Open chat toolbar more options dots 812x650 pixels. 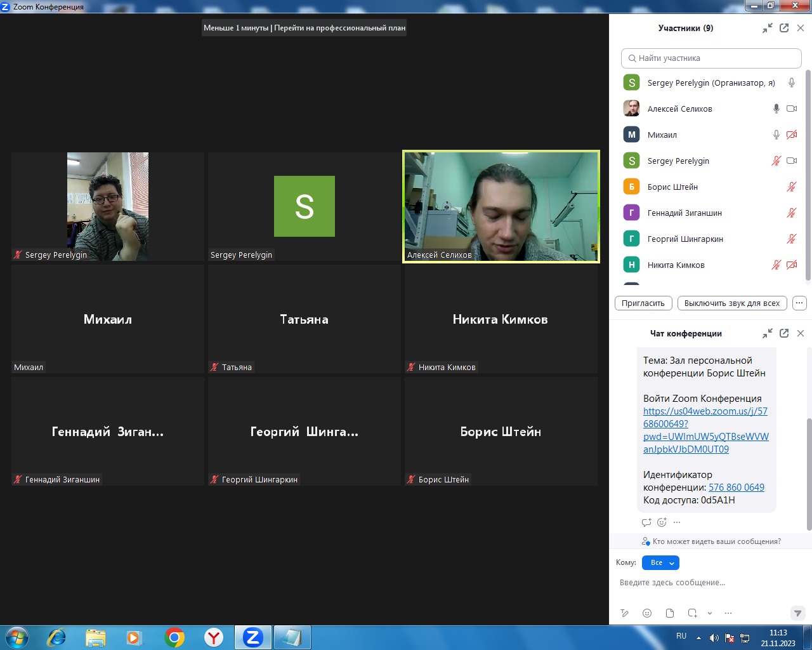[x=728, y=613]
